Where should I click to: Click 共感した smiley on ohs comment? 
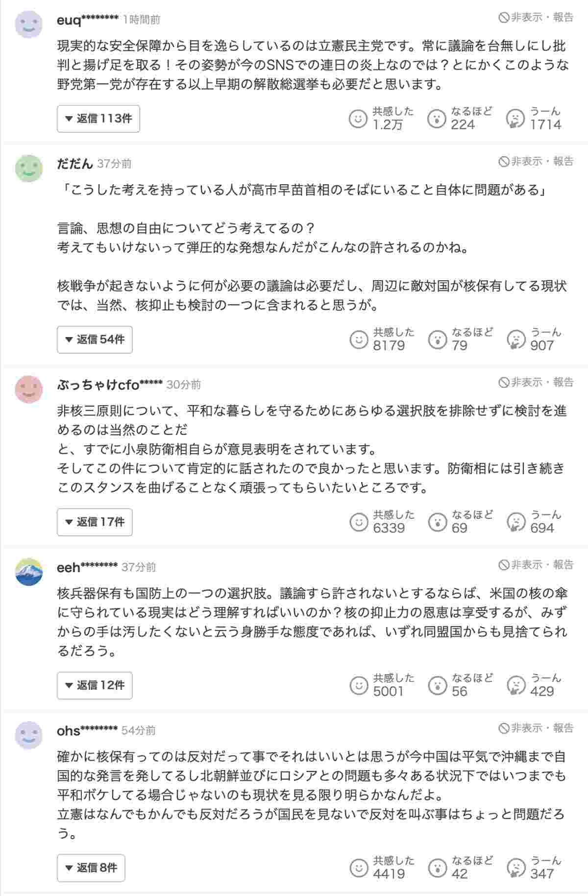pyautogui.click(x=359, y=868)
